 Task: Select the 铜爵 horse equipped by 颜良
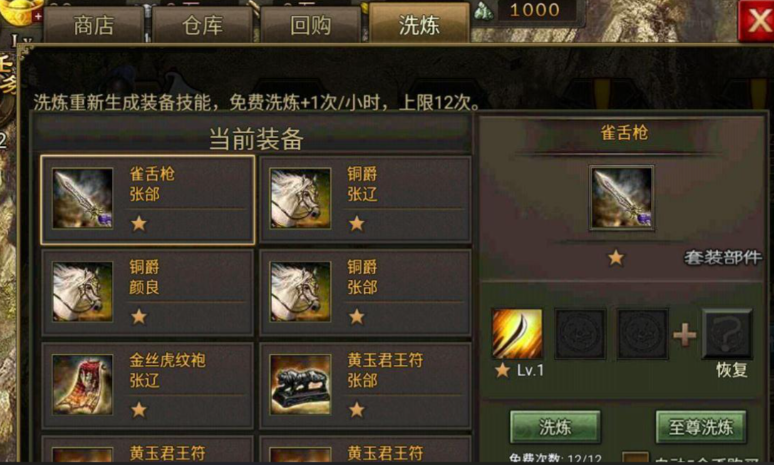click(x=82, y=292)
